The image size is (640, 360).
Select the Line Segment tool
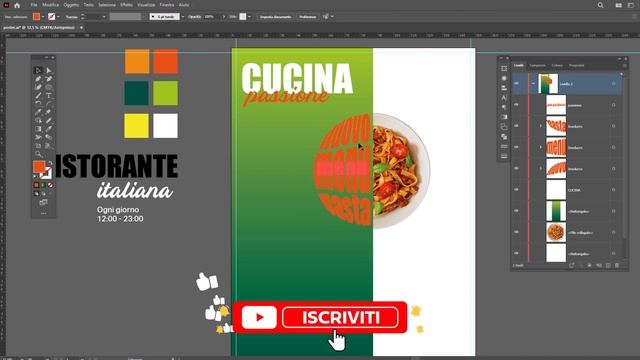(x=38, y=96)
